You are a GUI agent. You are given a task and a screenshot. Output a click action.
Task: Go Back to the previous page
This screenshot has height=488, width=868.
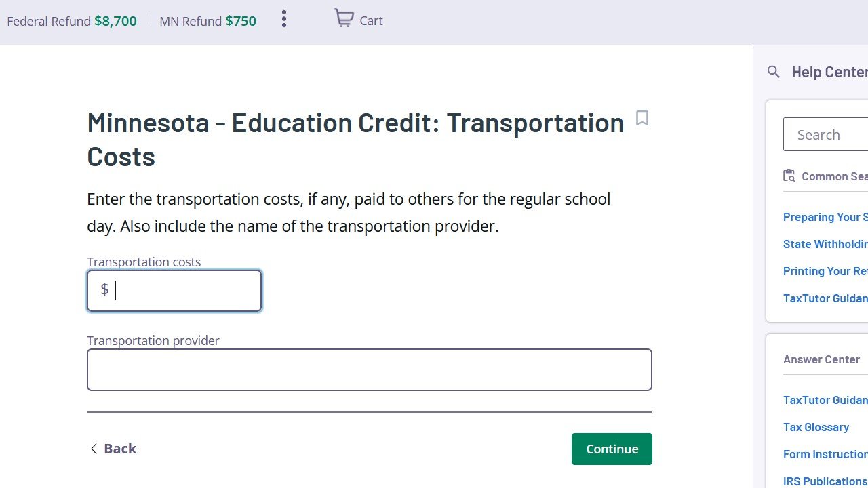pos(113,449)
